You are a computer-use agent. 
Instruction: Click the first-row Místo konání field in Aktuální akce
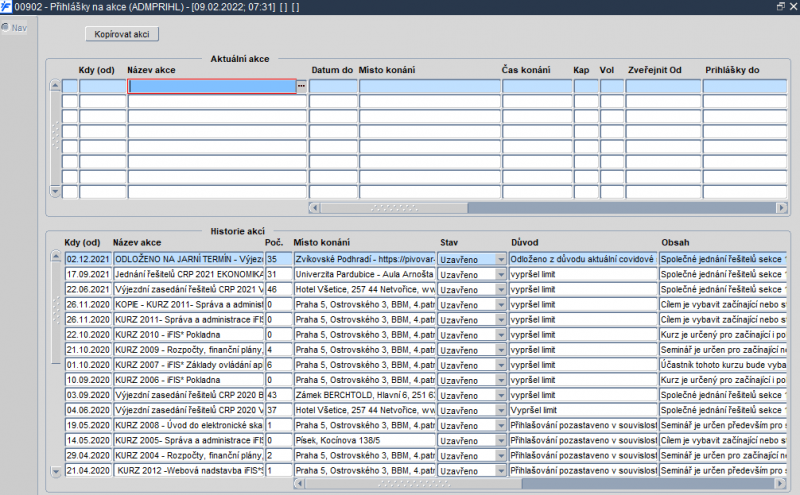(x=430, y=86)
